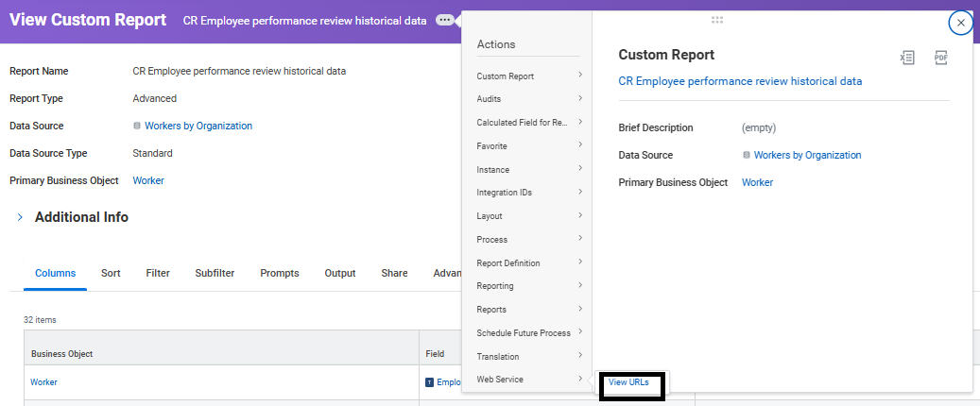Open the Worker link in popup
This screenshot has height=406, width=980.
click(758, 182)
